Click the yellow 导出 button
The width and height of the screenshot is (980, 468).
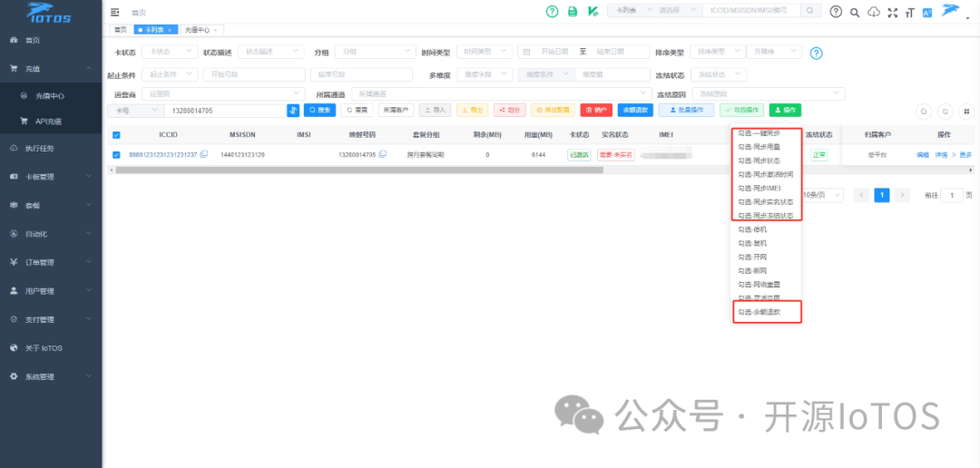[x=472, y=110]
